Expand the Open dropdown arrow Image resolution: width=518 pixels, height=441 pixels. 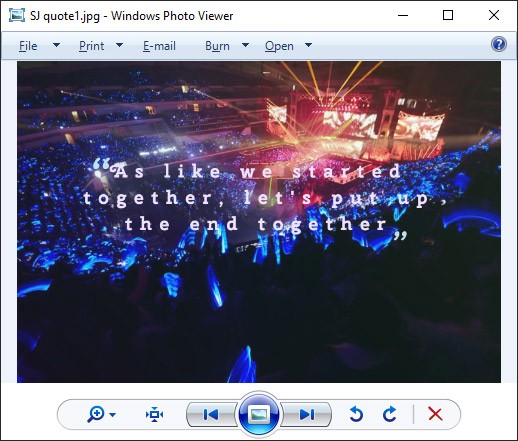[x=308, y=45]
